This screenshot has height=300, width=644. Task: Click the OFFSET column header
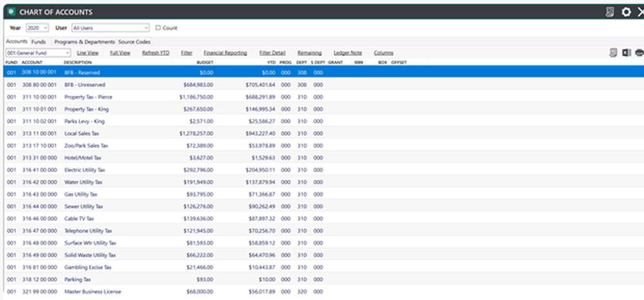[399, 62]
